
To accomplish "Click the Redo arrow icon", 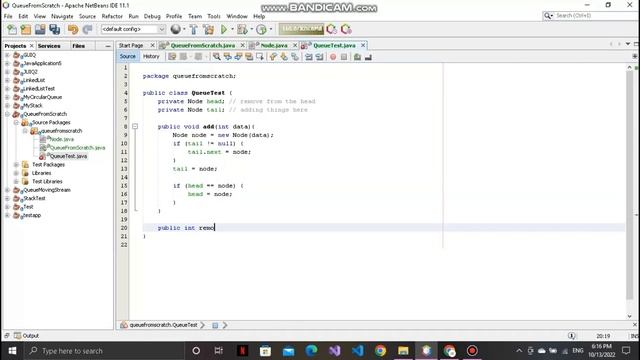I will (87, 29).
